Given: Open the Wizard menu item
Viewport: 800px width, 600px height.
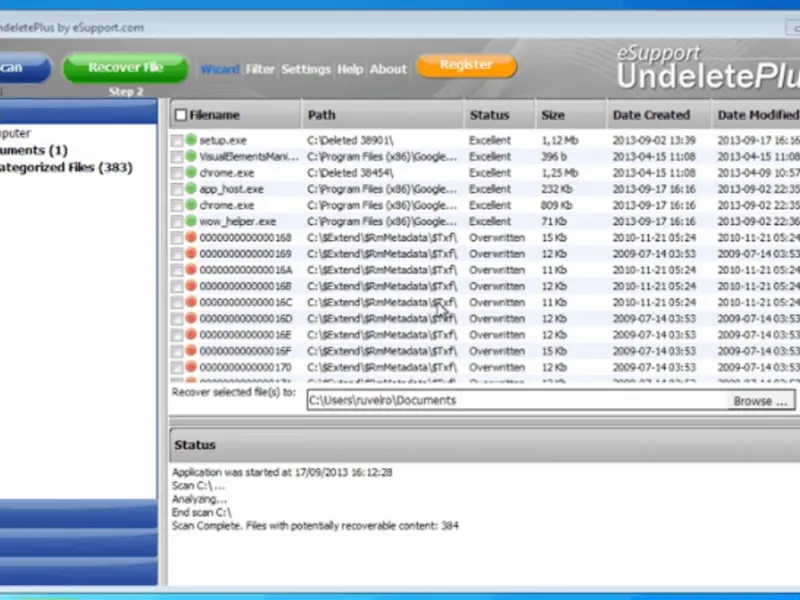Looking at the screenshot, I should [220, 69].
